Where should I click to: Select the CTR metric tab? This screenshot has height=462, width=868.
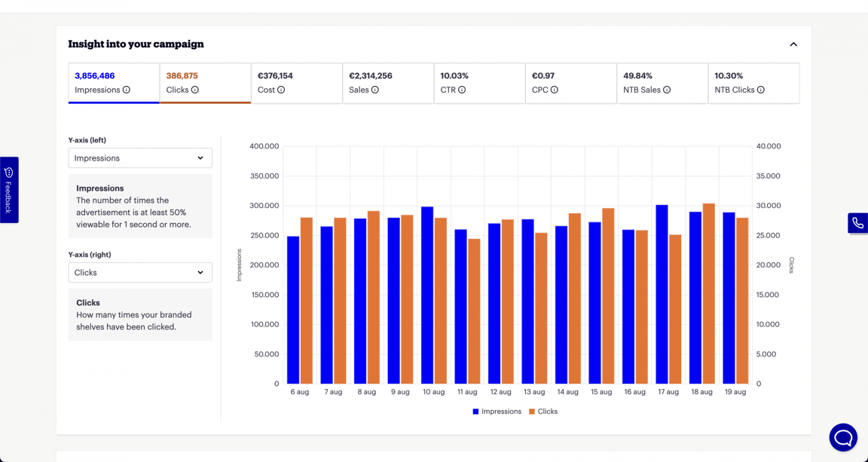(479, 83)
